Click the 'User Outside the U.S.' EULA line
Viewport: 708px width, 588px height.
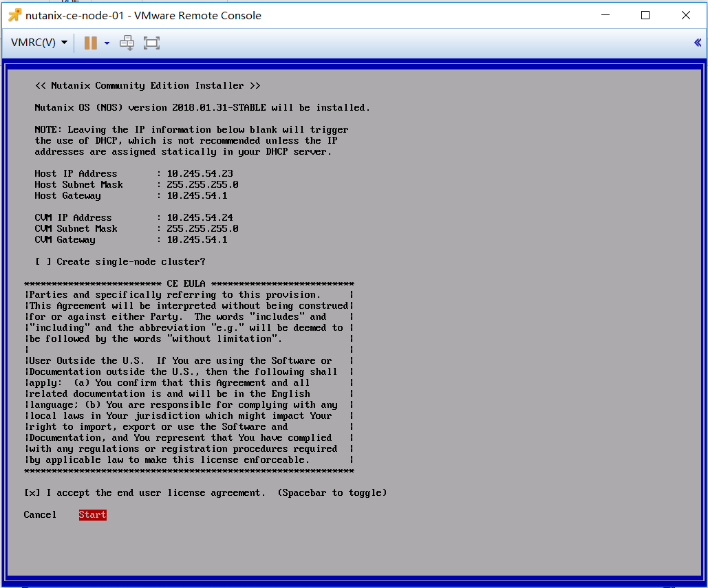(180, 361)
